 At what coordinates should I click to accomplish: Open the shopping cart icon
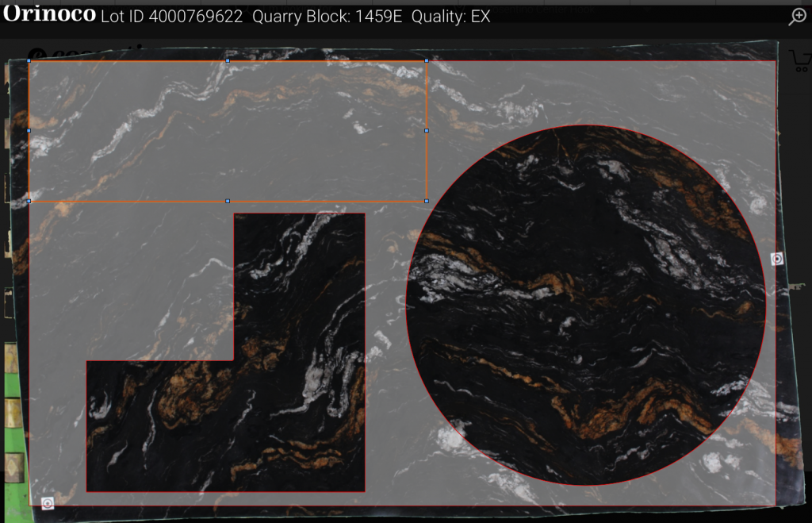799,61
